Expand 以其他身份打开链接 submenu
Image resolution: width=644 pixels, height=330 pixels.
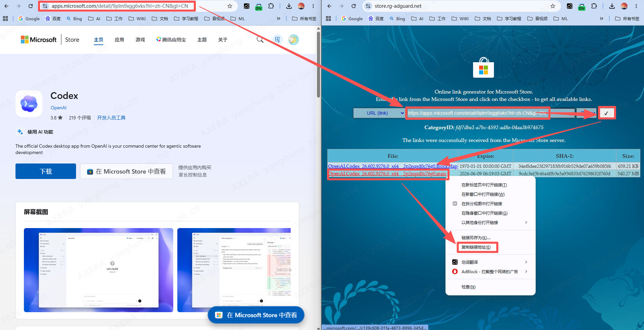491,222
